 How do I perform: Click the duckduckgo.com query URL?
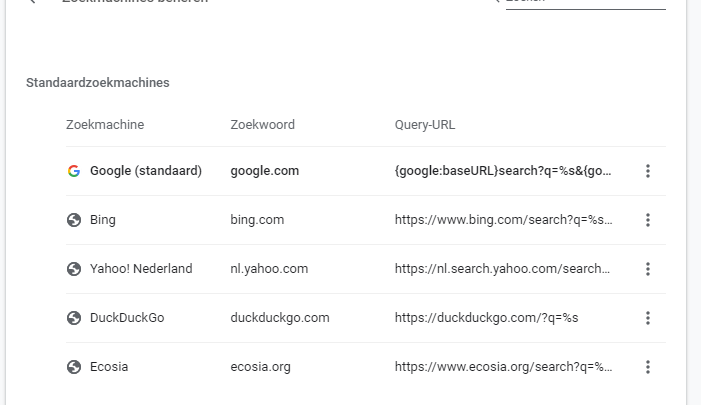click(486, 318)
